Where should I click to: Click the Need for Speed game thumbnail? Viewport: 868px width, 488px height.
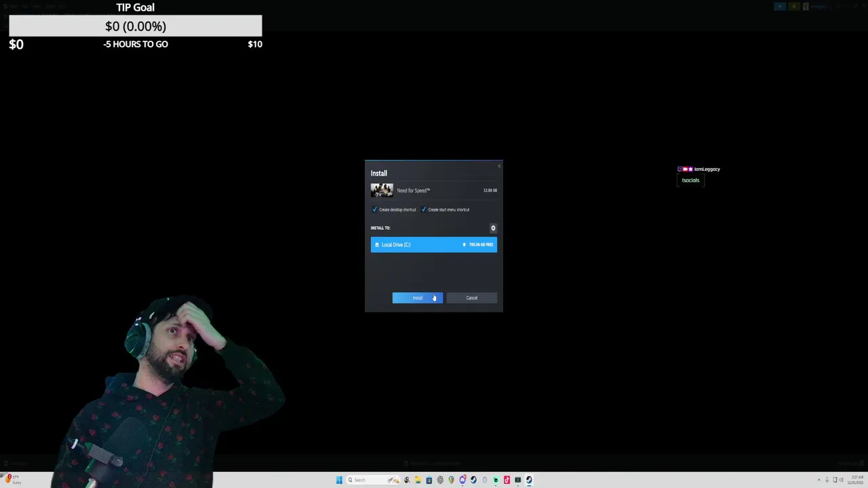(x=382, y=190)
